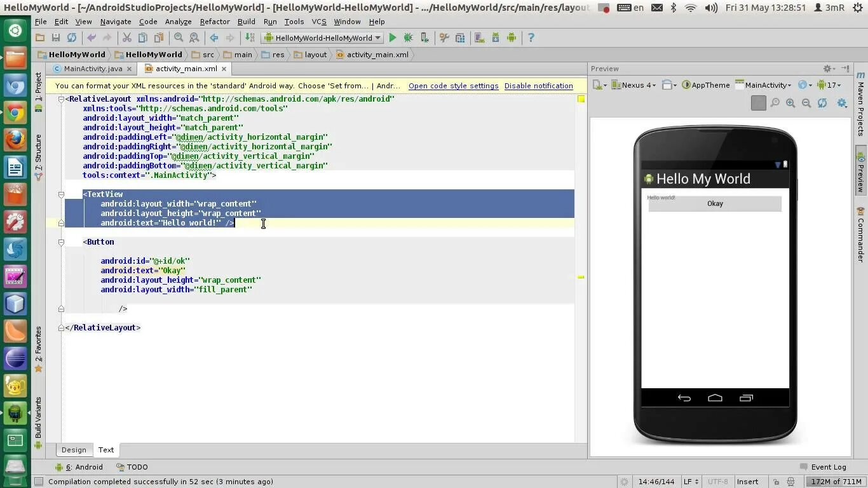Open the HelloMyWorld run configuration dropdown
Viewport: 868px width, 488px height.
323,37
